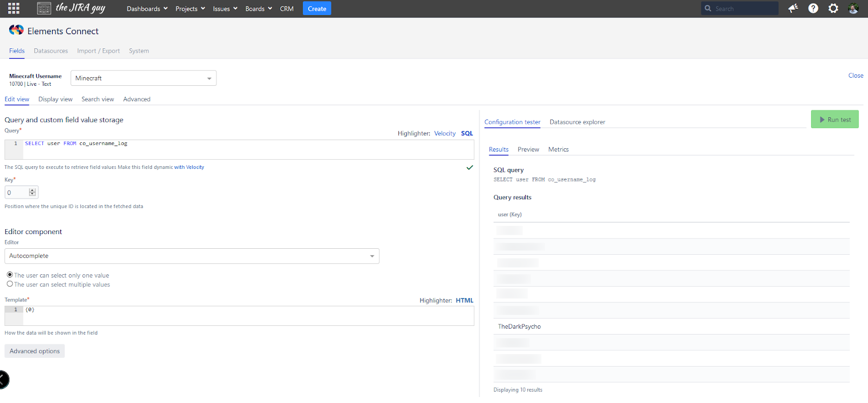Focus the top Search field
Image resolution: width=868 pixels, height=403 pixels.
click(x=739, y=8)
